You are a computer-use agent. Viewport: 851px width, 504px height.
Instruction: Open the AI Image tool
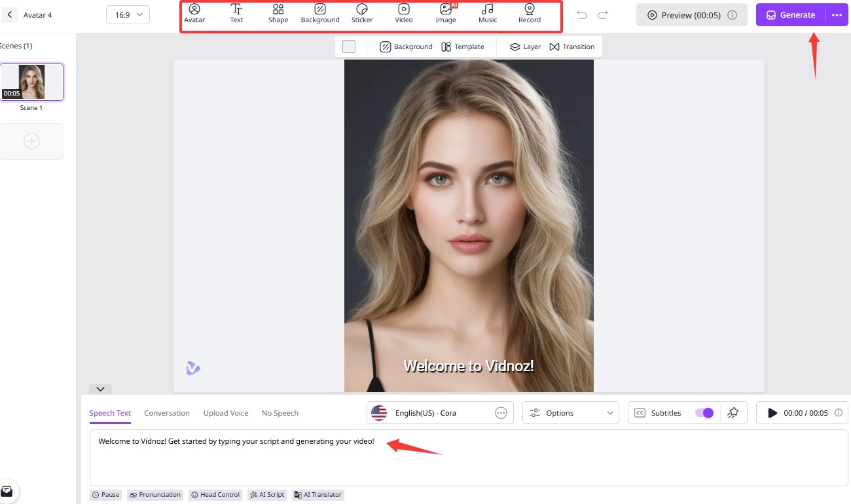[x=446, y=13]
